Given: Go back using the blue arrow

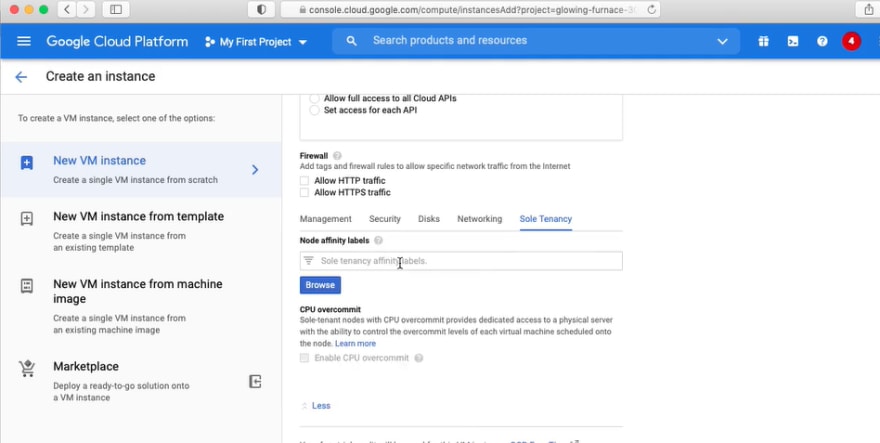Looking at the screenshot, I should point(21,77).
